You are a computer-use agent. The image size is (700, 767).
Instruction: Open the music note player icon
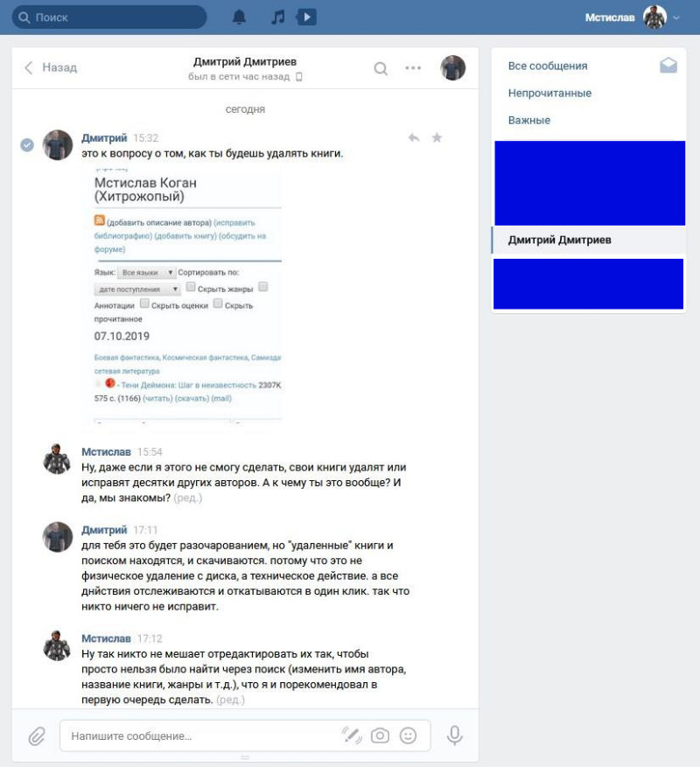click(278, 17)
